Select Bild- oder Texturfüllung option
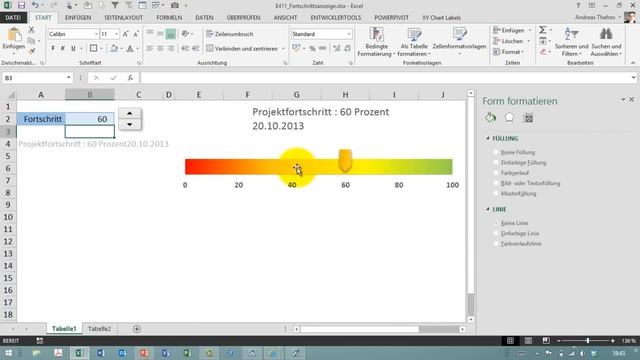The image size is (640, 360). click(496, 183)
